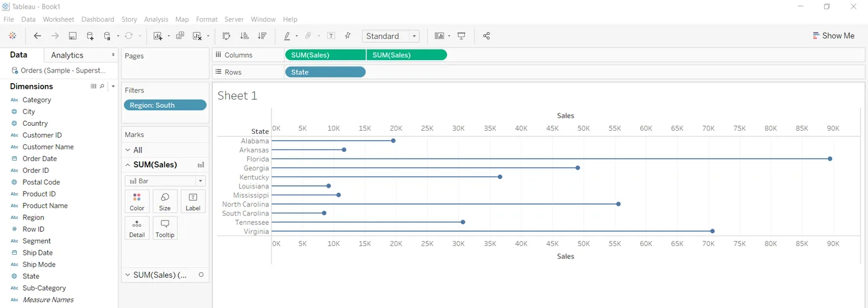This screenshot has height=308, width=868.
Task: Collapse the SUM(Sales) marks section
Action: click(128, 165)
